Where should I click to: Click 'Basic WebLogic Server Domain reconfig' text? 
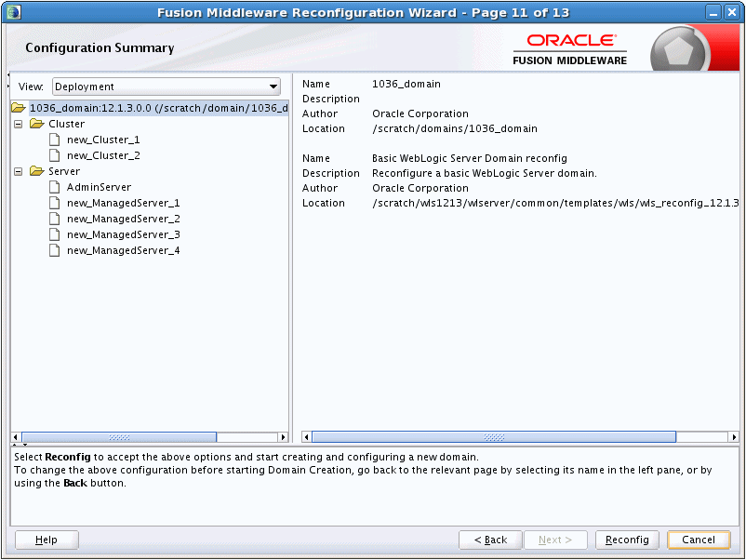pos(470,158)
